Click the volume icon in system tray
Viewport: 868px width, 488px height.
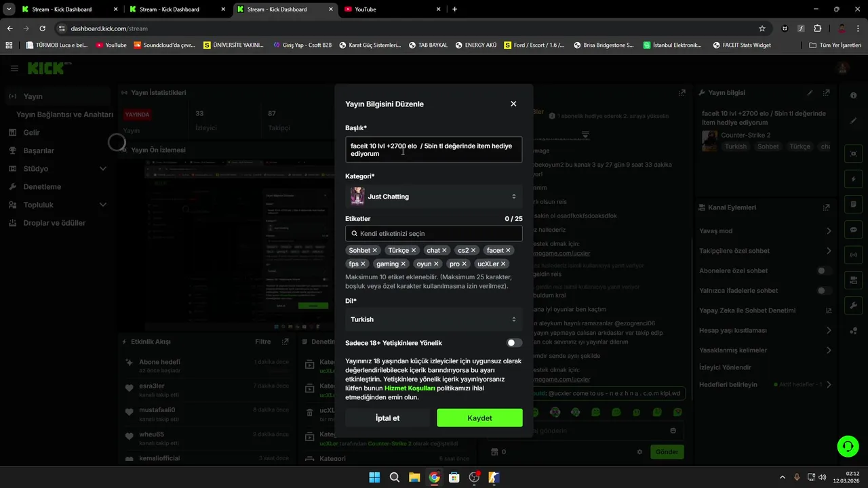click(822, 477)
